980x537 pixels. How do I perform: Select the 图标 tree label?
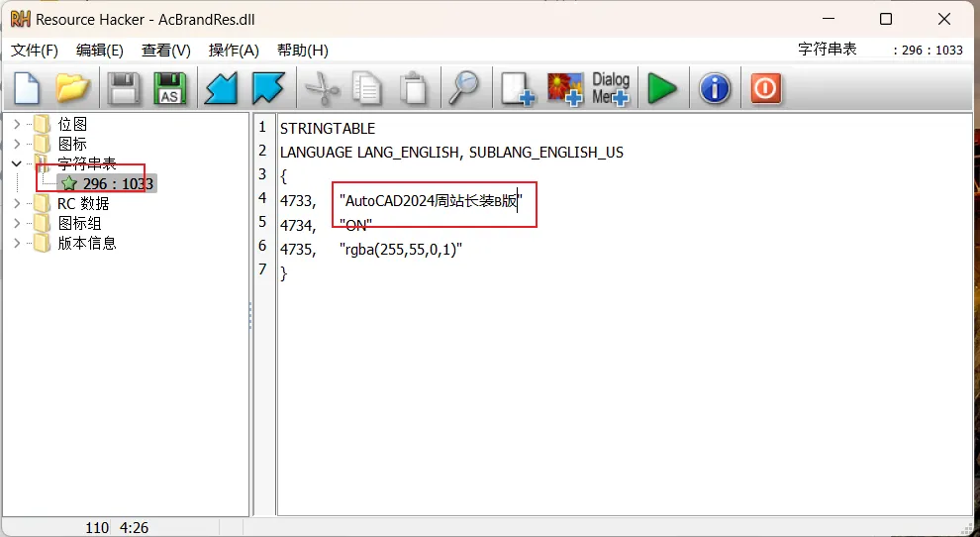(72, 144)
